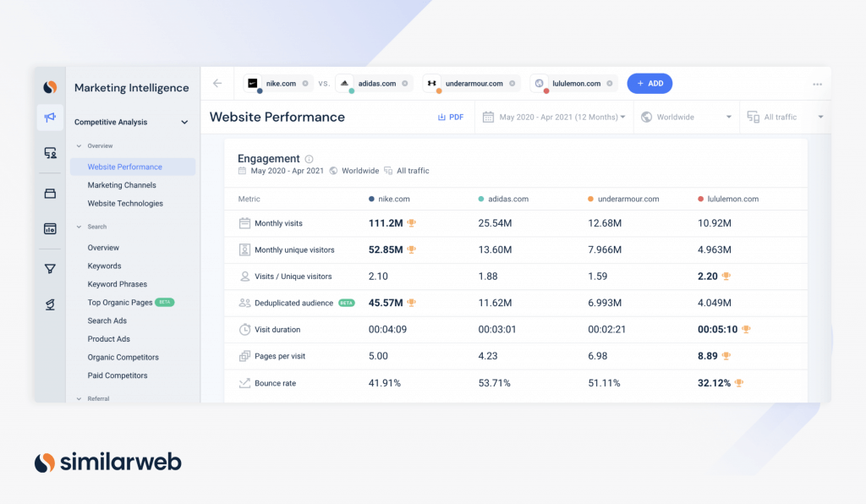866x504 pixels.
Task: Click the Monthly visits calendar icon
Action: point(244,223)
